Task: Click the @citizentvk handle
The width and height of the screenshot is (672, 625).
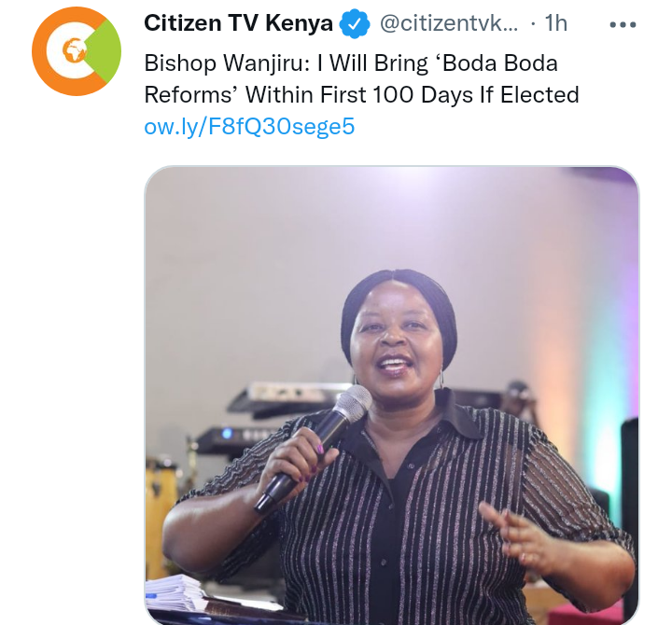Action: (x=449, y=23)
